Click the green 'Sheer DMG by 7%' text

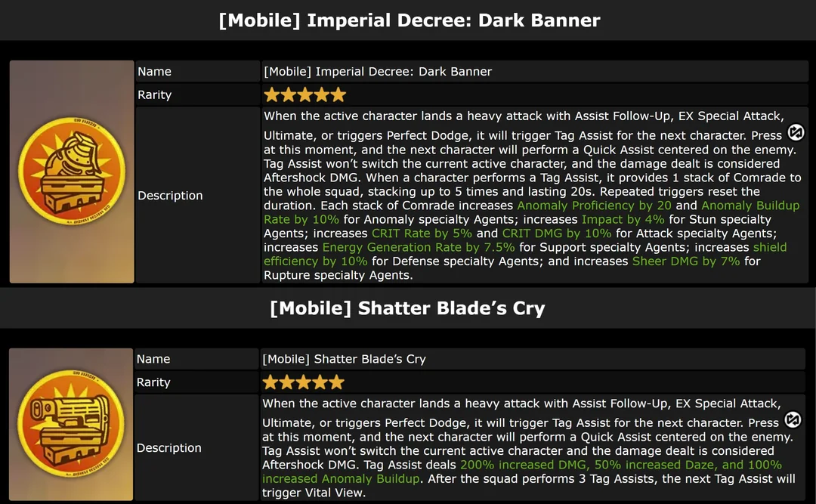[x=686, y=261]
